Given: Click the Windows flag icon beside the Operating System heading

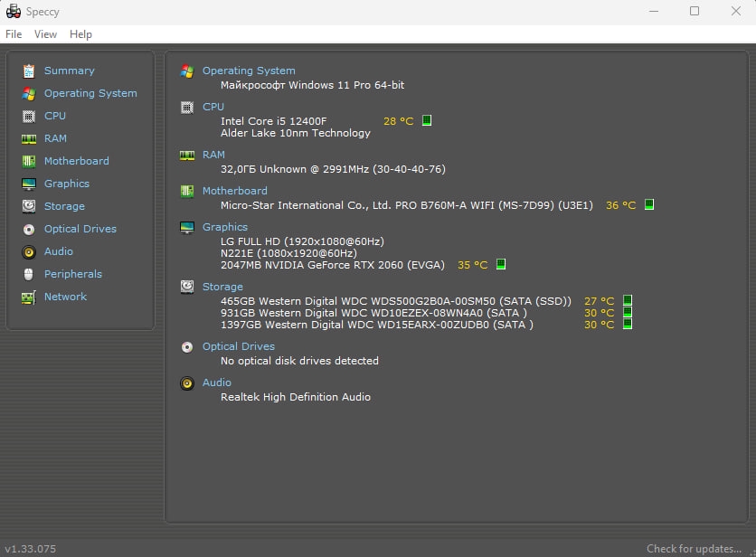Looking at the screenshot, I should [187, 71].
